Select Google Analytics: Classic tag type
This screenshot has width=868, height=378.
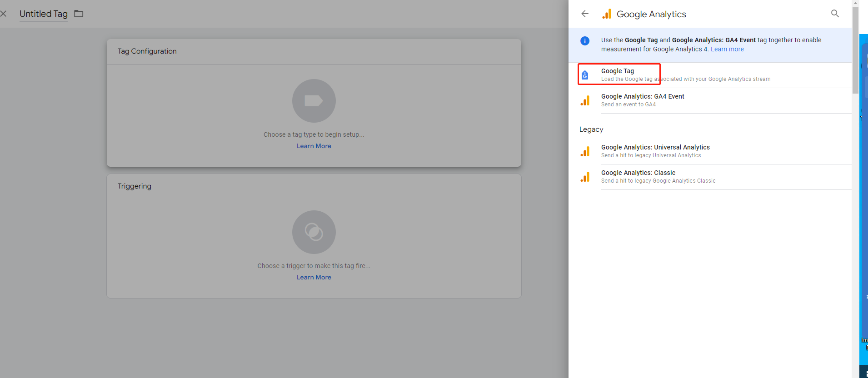click(710, 177)
